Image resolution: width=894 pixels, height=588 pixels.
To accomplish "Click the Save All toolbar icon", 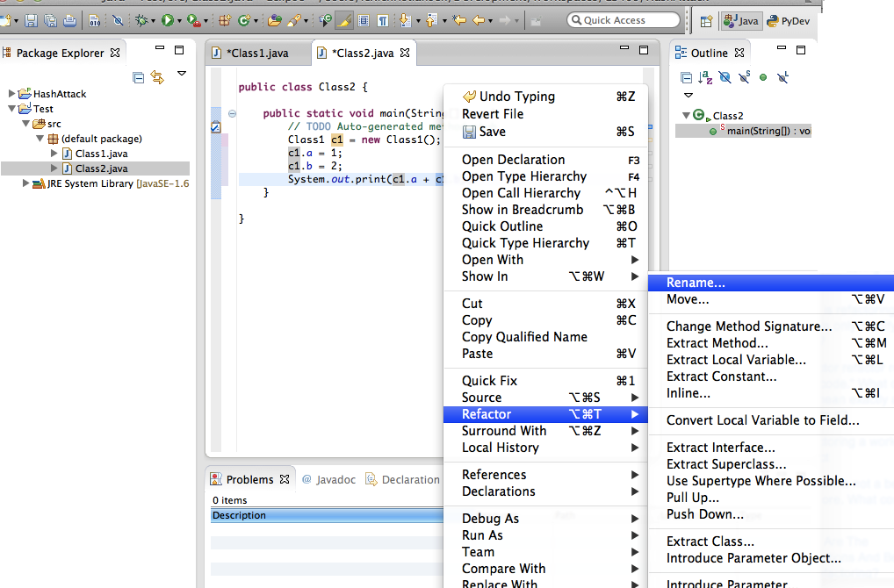I will tap(50, 21).
